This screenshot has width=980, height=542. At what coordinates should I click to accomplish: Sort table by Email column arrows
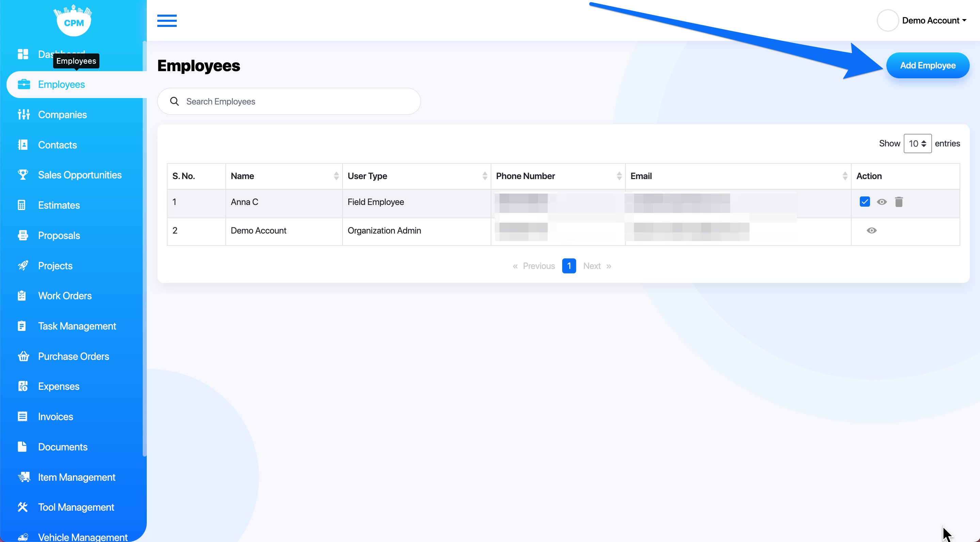click(x=845, y=176)
